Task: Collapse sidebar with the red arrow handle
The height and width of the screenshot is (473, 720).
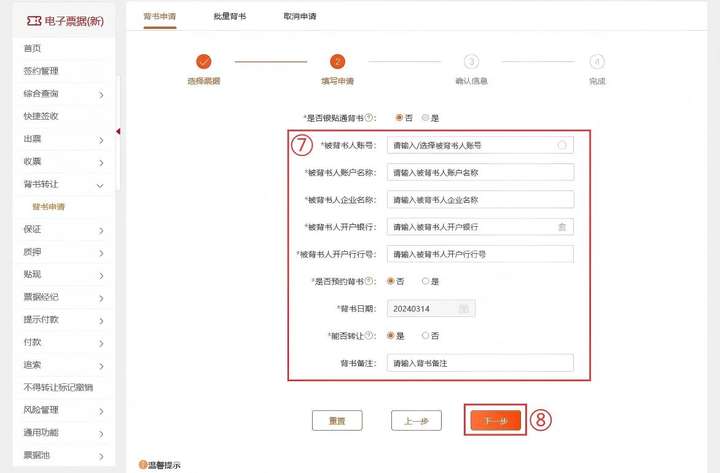Action: pyautogui.click(x=118, y=131)
